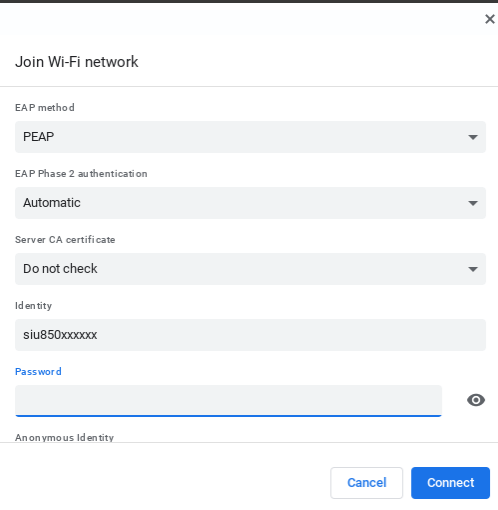This screenshot has width=498, height=510.
Task: Click the arrow beside Do not check
Action: (x=473, y=269)
